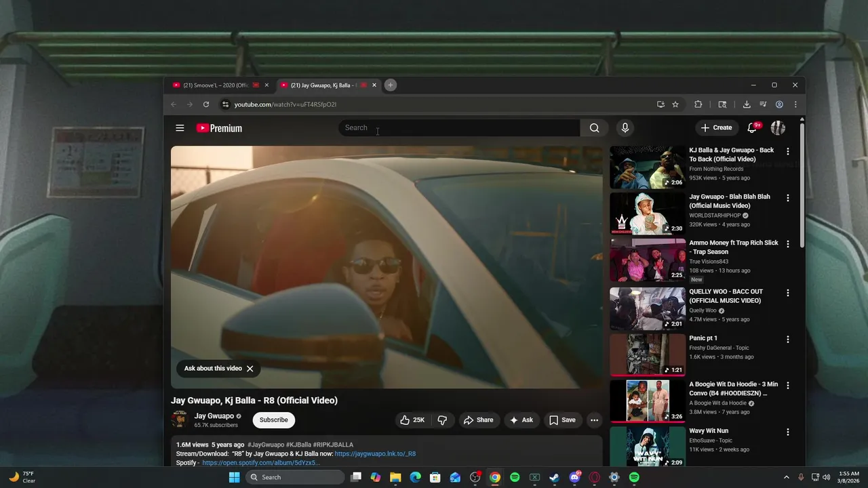Click the Create button
Image resolution: width=868 pixels, height=488 pixels.
pyautogui.click(x=716, y=127)
